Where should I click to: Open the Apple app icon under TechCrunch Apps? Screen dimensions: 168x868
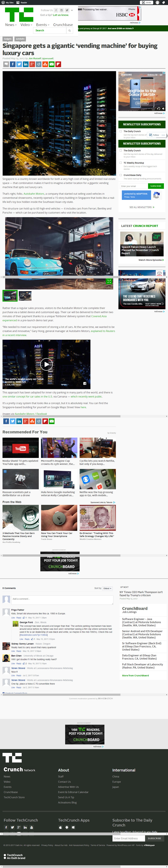tap(60, 827)
